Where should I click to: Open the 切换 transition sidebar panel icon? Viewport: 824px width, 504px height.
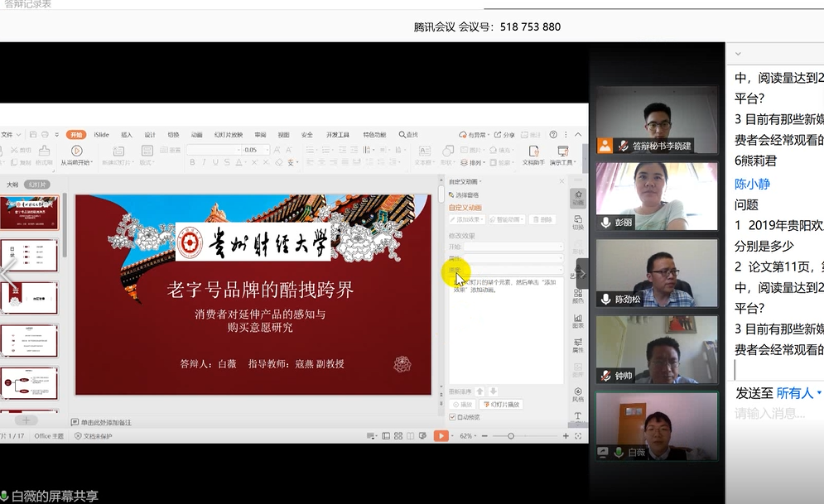click(x=577, y=221)
